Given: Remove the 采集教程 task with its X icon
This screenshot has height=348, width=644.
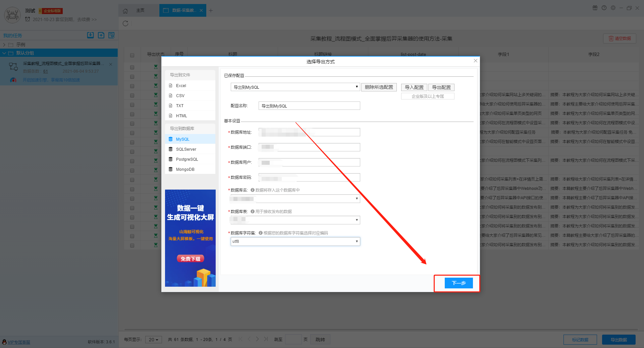Looking at the screenshot, I should pos(111,64).
